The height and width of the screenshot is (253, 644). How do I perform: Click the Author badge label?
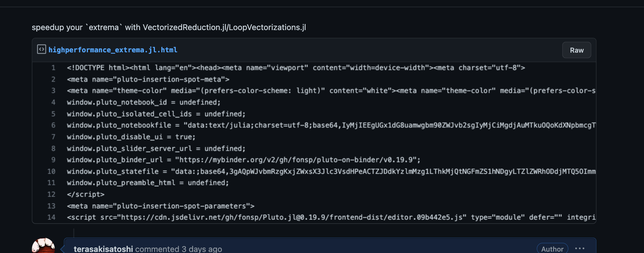tap(552, 249)
